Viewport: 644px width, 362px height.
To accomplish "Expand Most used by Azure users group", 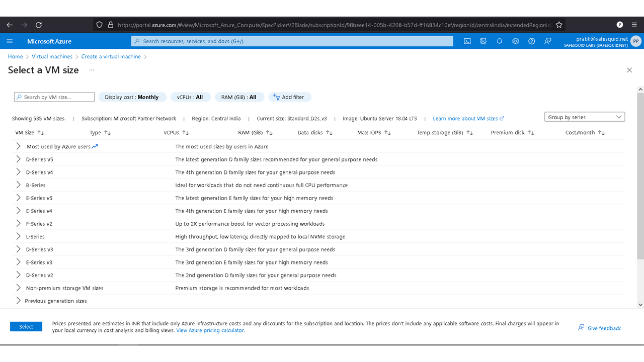I will click(x=18, y=146).
